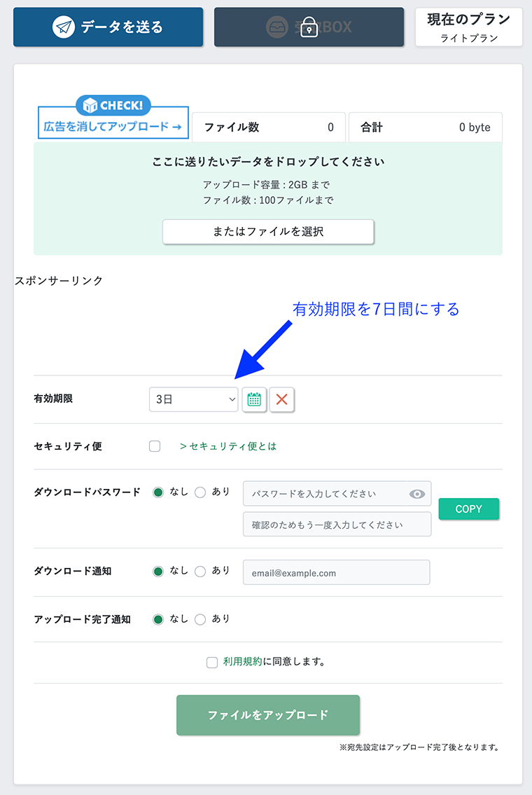Open the calendar date picker icon
This screenshot has width=532, height=795.
[x=254, y=400]
